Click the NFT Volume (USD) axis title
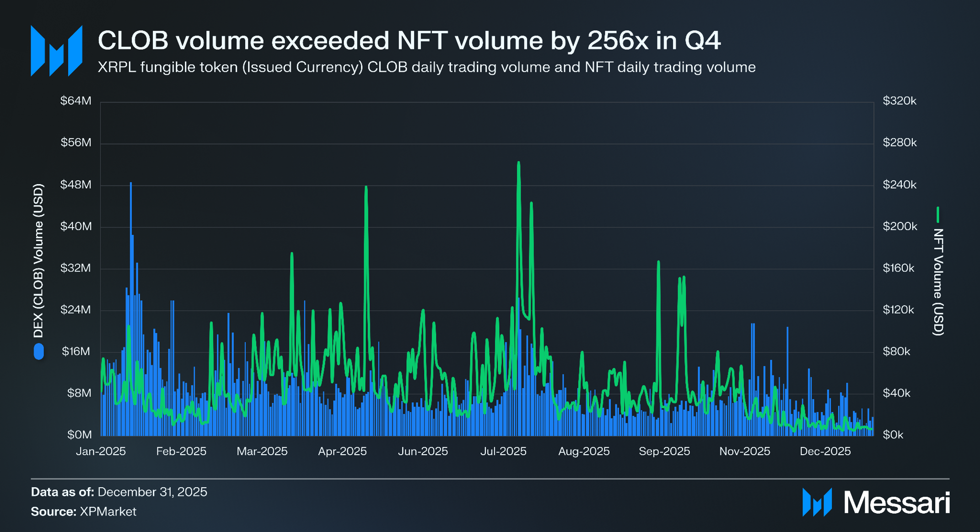The image size is (980, 532). [x=938, y=282]
